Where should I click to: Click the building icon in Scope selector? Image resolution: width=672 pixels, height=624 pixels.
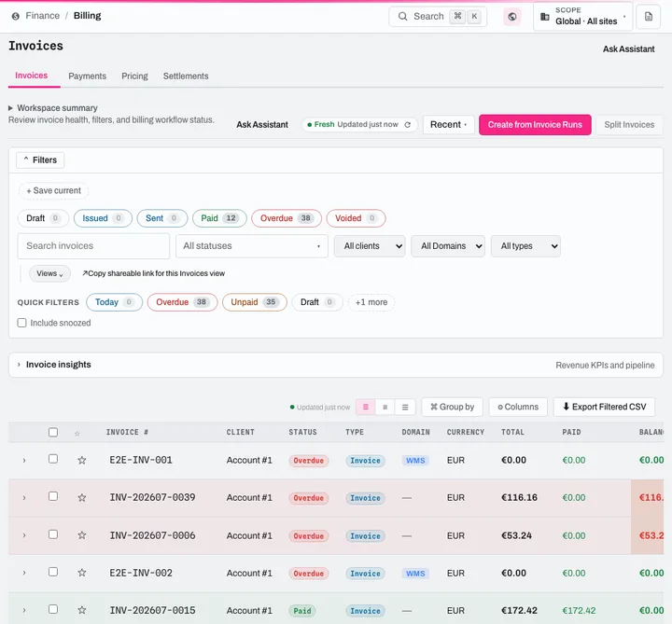coord(545,17)
